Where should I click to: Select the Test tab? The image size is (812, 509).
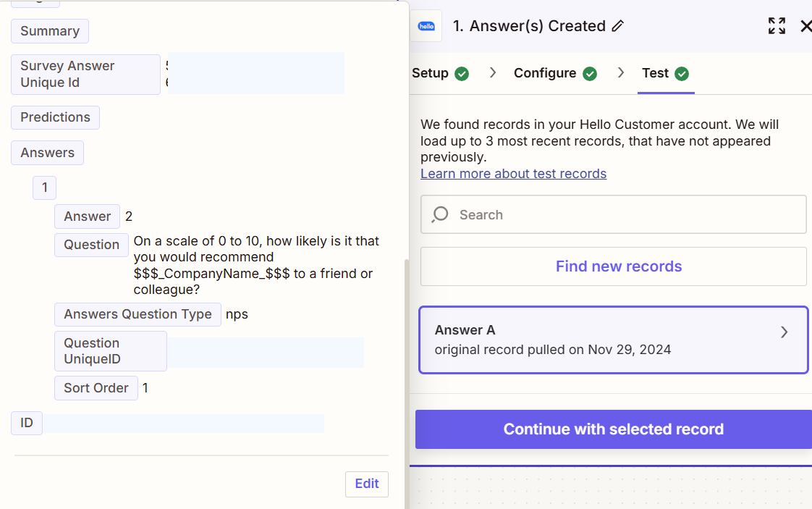[x=655, y=73]
